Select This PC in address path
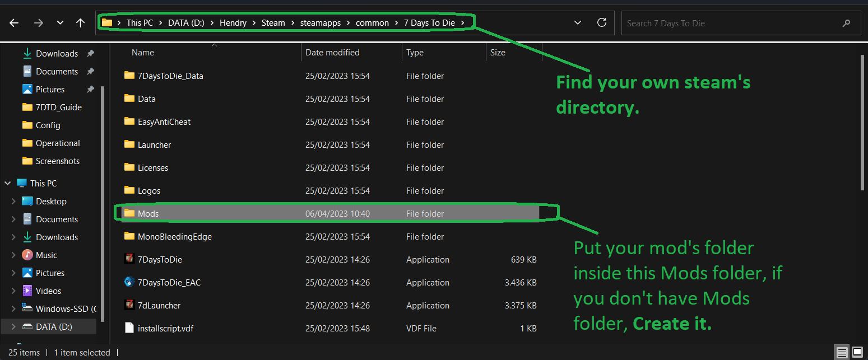 click(x=138, y=23)
